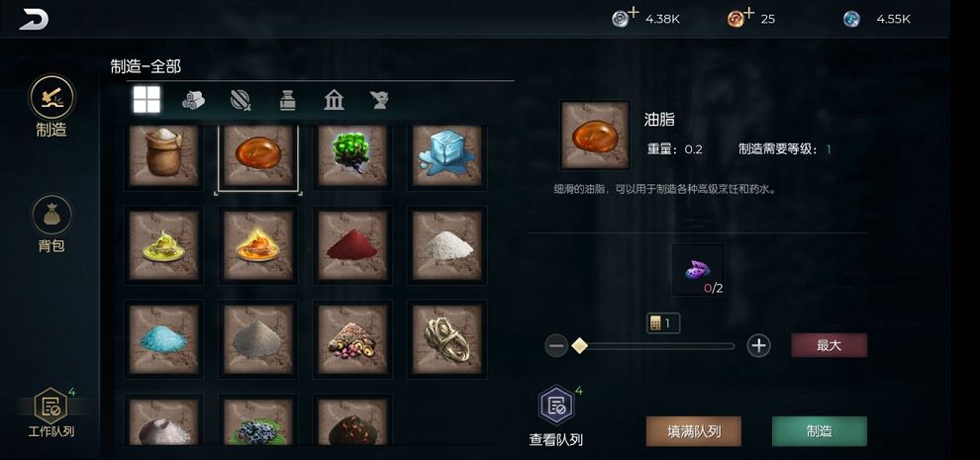The height and width of the screenshot is (460, 980).
Task: Click the quantity slider diamond handle
Action: tap(580, 345)
